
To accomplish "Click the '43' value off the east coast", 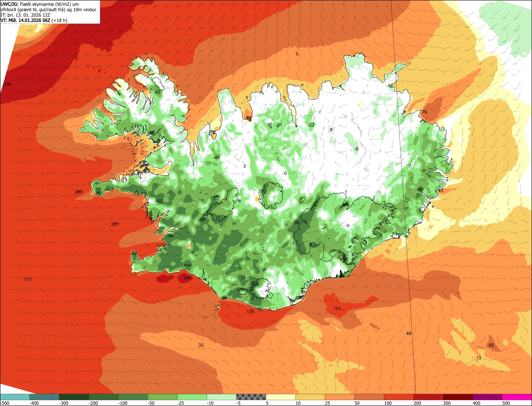I will click(x=441, y=191).
